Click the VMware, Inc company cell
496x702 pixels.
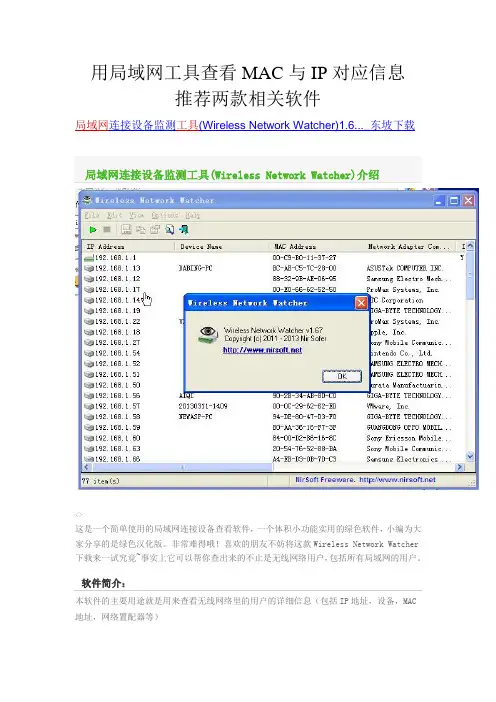(x=387, y=407)
